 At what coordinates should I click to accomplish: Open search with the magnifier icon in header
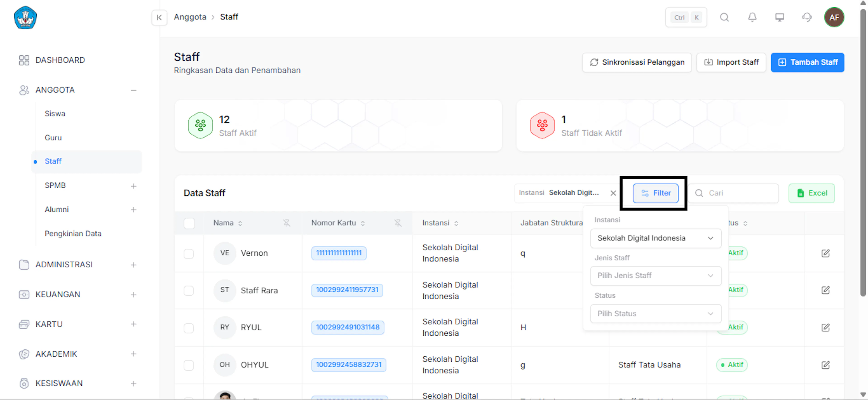724,17
